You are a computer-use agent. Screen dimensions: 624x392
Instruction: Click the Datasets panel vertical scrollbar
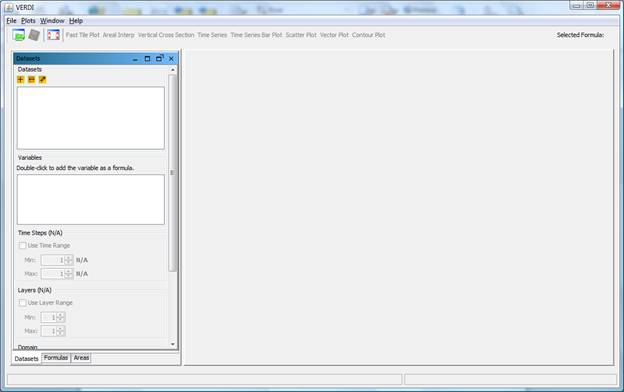[x=172, y=173]
